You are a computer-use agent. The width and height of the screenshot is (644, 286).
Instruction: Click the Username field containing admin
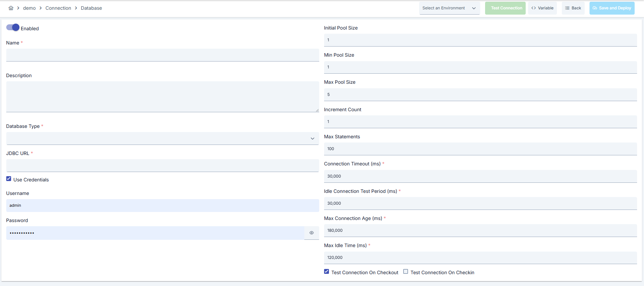162,205
